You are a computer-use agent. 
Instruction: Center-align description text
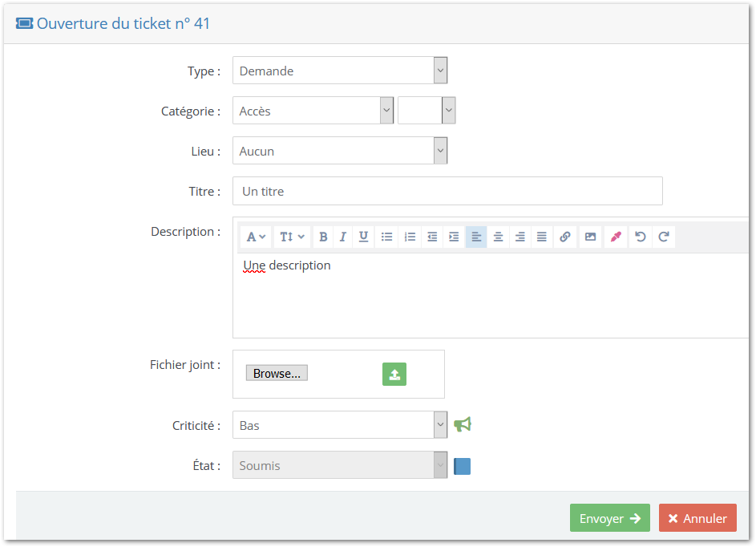(498, 237)
